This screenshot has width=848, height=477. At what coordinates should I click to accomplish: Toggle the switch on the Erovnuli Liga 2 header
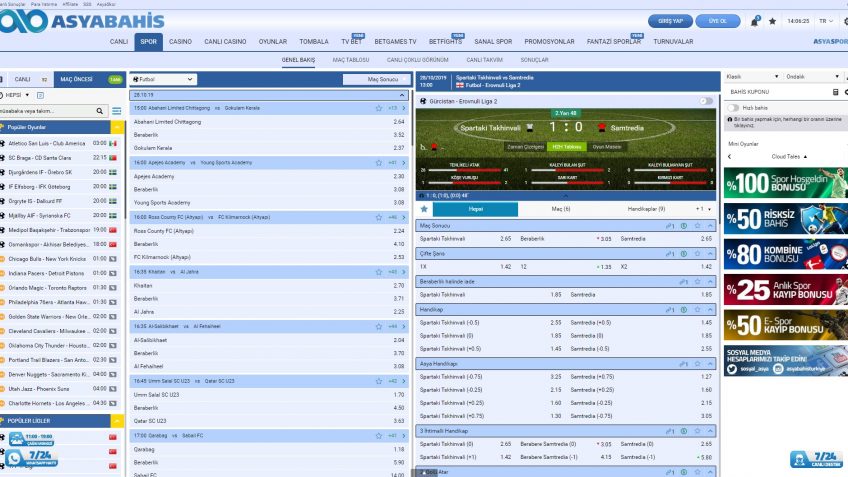coord(707,101)
